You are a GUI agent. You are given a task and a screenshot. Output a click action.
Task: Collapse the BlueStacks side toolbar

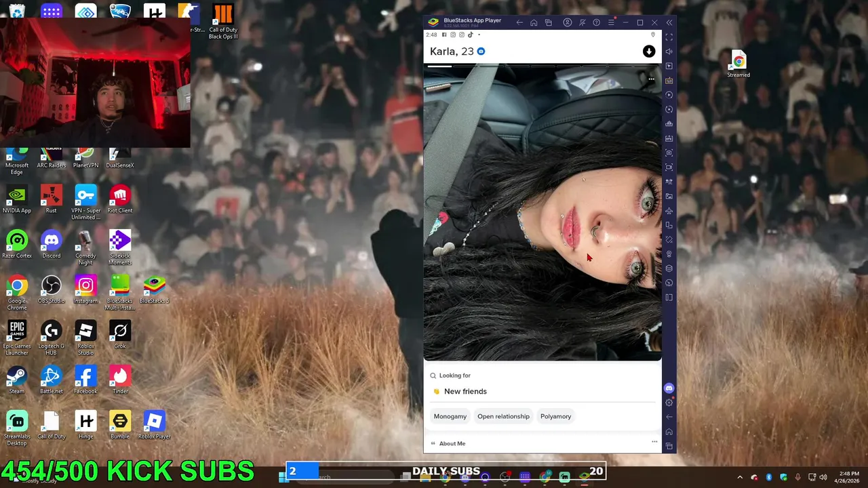[669, 22]
